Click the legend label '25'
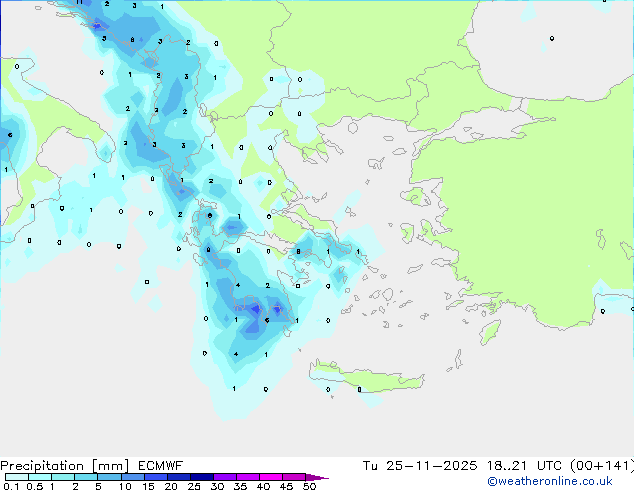This screenshot has height=490, width=634. (x=194, y=486)
